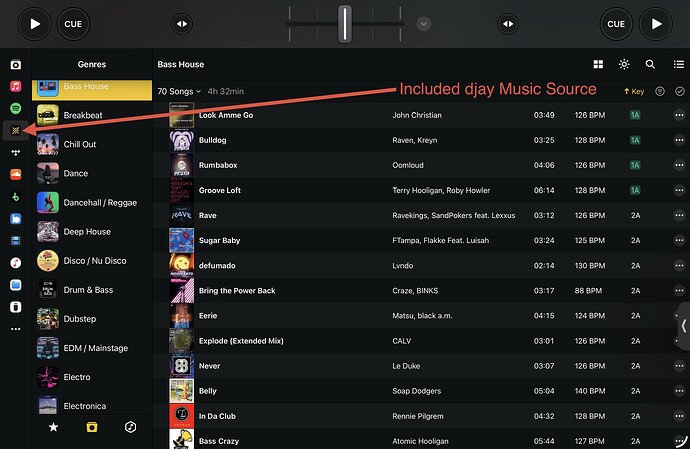Open more options for Sugar Baby
The width and height of the screenshot is (690, 449).
[679, 240]
